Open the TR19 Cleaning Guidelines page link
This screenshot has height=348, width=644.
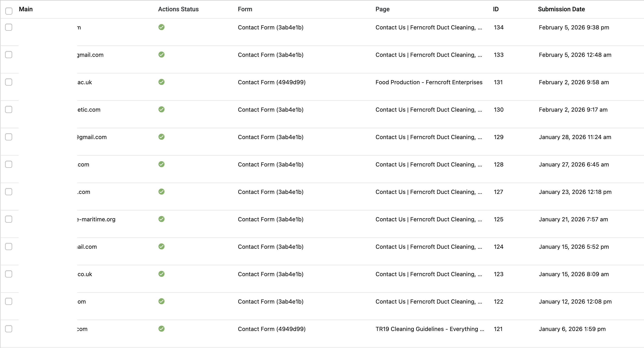tap(430, 329)
